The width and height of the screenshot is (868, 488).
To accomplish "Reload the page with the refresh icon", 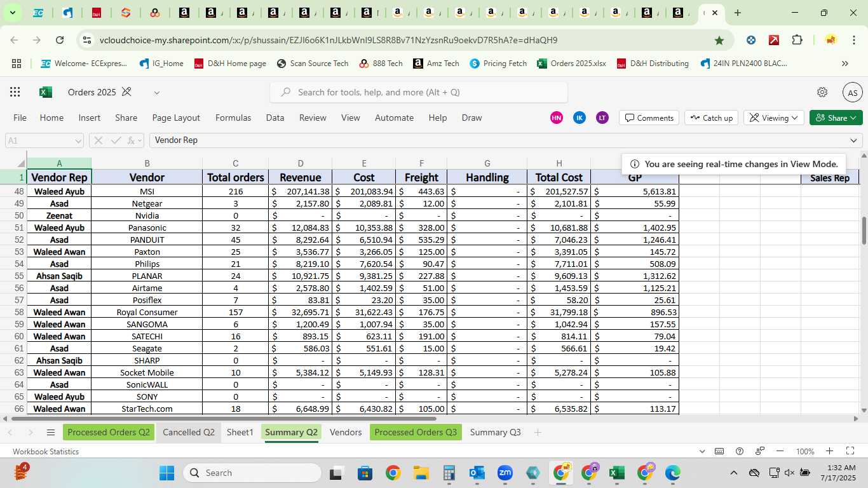I will pos(60,40).
